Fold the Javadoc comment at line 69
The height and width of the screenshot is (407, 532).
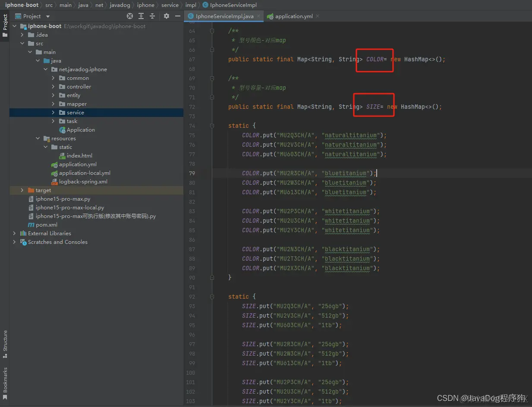(x=212, y=79)
